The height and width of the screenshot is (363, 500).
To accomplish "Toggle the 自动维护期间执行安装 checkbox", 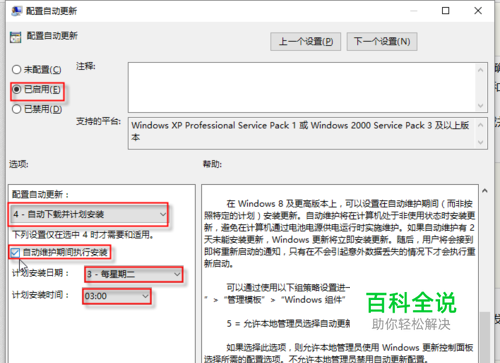I will pyautogui.click(x=15, y=253).
